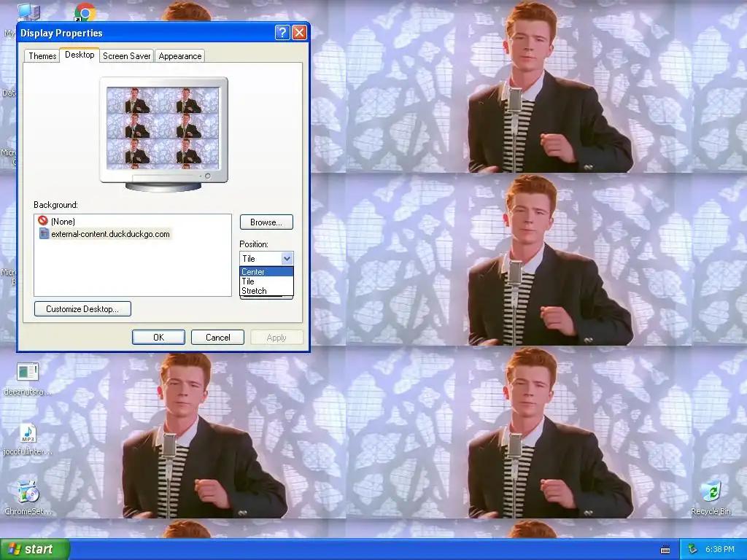This screenshot has height=560, width=747.
Task: Switch to the Screen Saver tab
Action: tap(126, 55)
